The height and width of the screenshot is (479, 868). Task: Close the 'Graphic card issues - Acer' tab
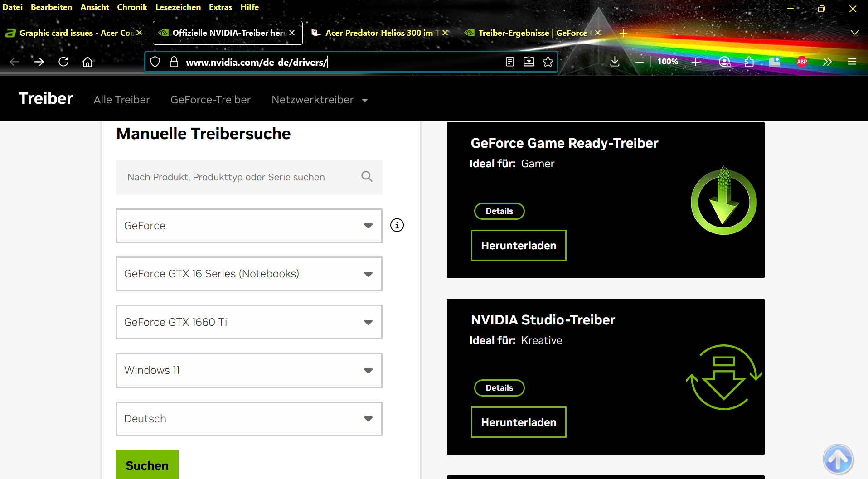click(x=139, y=33)
